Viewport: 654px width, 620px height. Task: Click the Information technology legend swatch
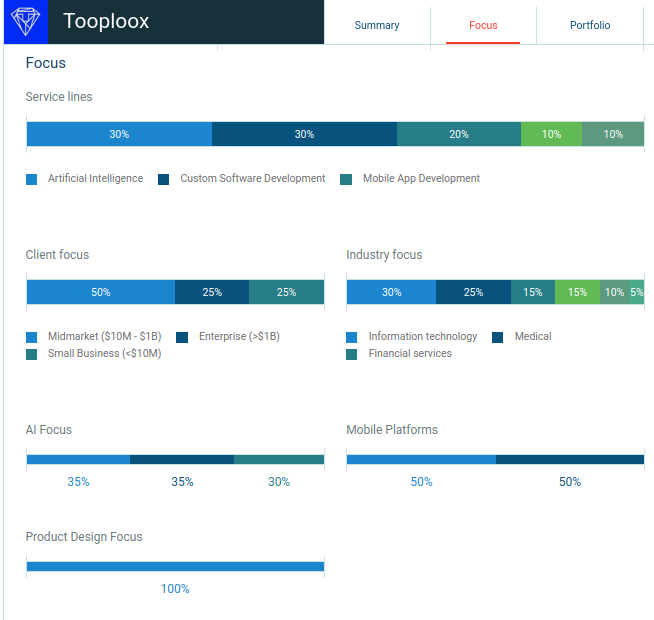click(x=352, y=337)
